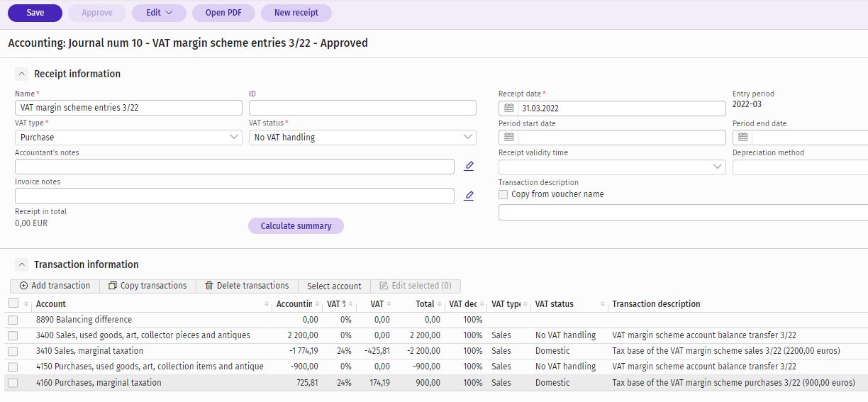Image resolution: width=868 pixels, height=402 pixels.
Task: Click the Transaction description column header
Action: [x=656, y=304]
